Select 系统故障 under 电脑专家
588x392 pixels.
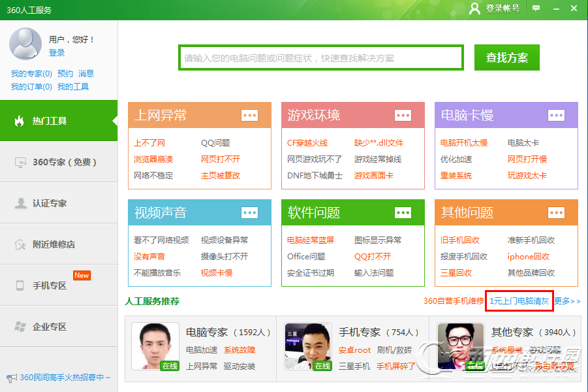tap(240, 350)
